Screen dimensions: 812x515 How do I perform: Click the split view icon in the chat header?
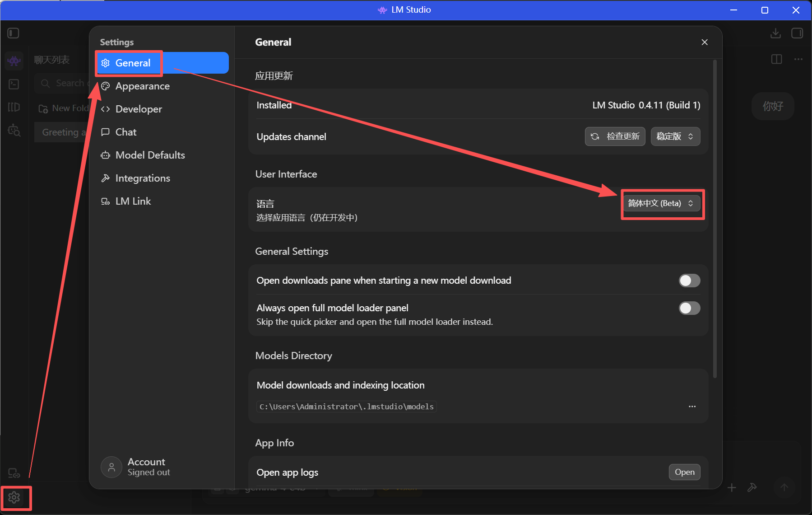[777, 59]
